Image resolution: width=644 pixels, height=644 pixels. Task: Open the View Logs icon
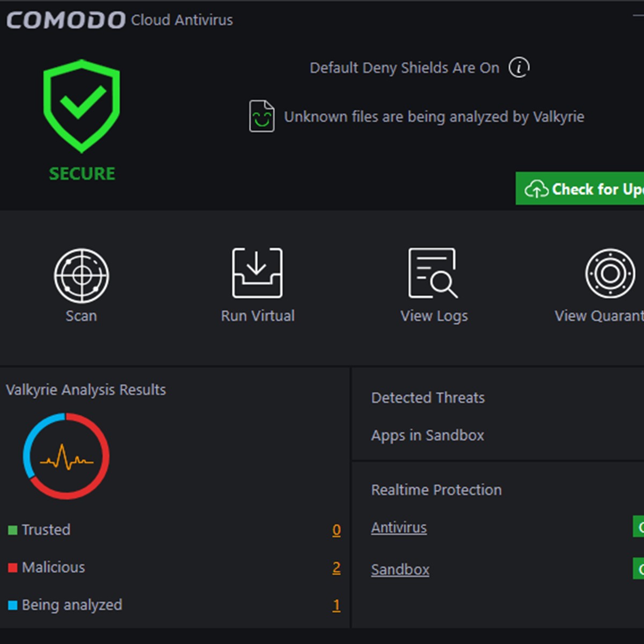(433, 273)
